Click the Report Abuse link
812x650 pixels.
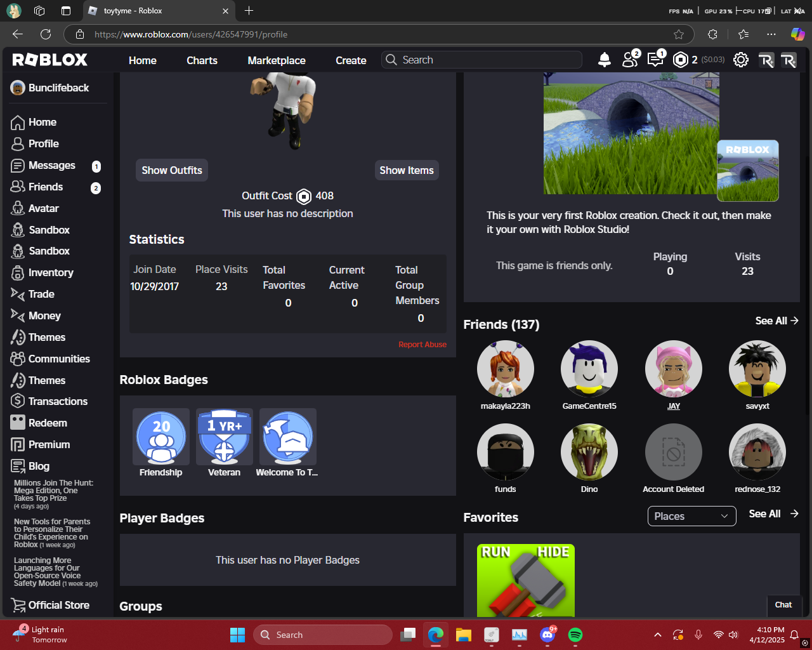pyautogui.click(x=422, y=345)
